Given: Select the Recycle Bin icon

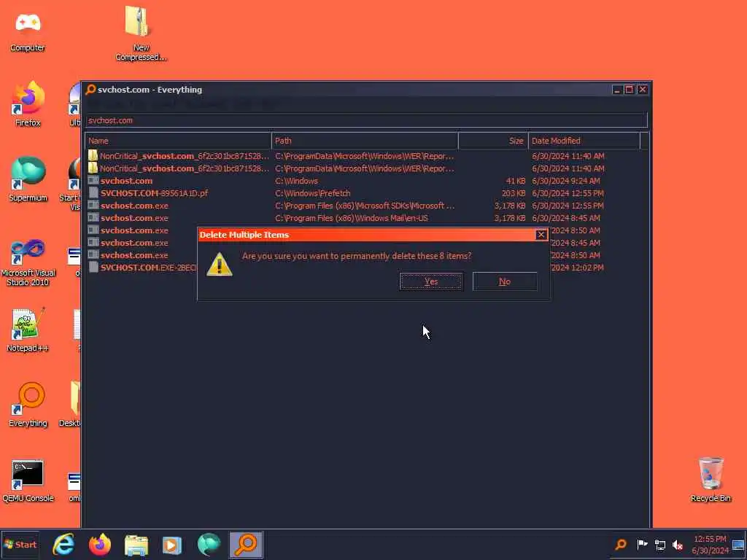Looking at the screenshot, I should coord(711,479).
